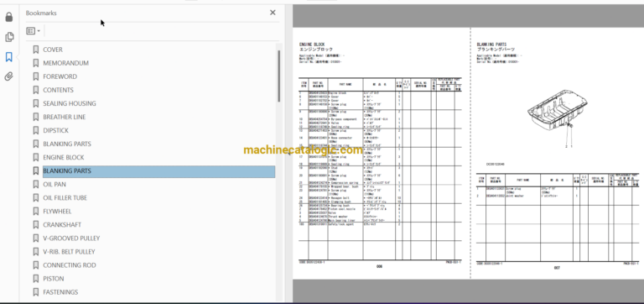
Task: Click page number 007 at page bottom
Action: click(557, 268)
